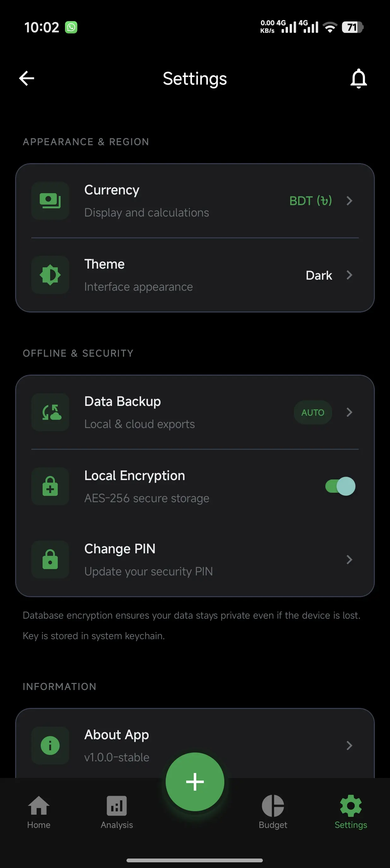Tap the back arrow icon
The image size is (390, 868).
click(27, 79)
